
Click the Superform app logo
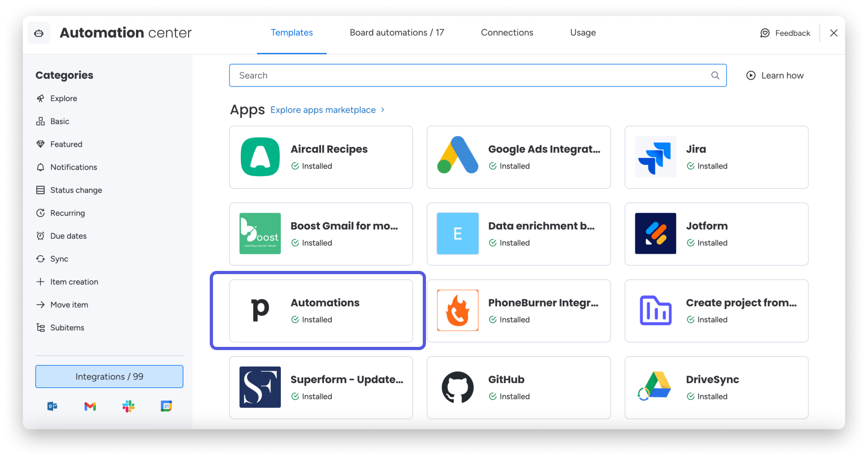coord(260,387)
